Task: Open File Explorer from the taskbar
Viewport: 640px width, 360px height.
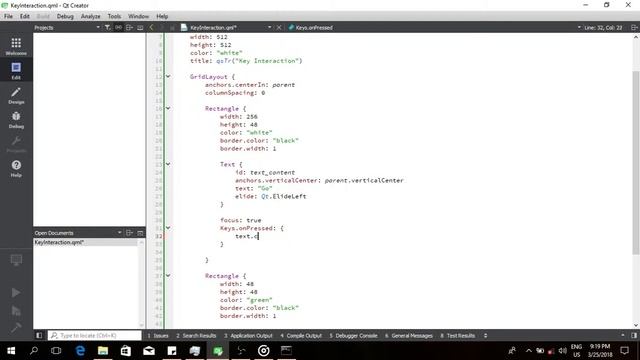Action: pyautogui.click(x=103, y=351)
